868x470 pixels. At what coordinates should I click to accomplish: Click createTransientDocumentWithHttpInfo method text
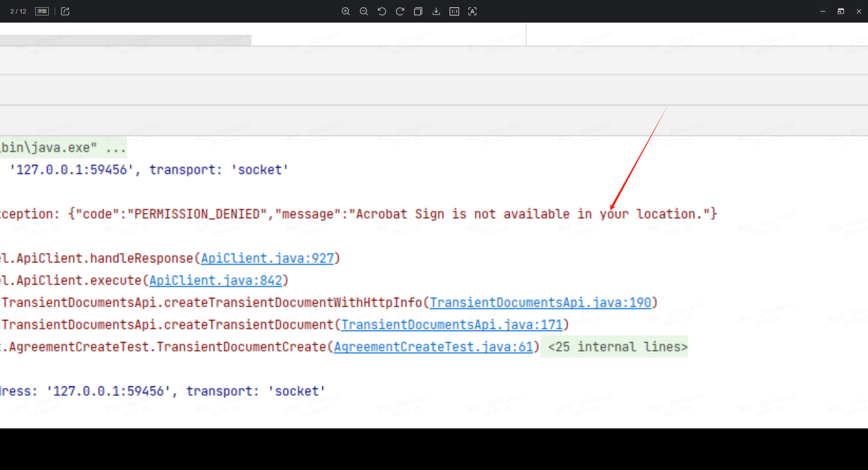pos(292,302)
